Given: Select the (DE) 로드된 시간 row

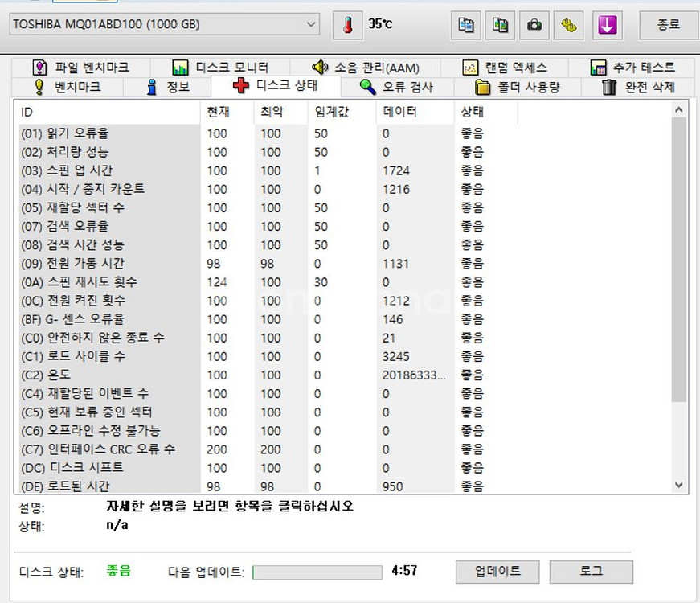Looking at the screenshot, I should pyautogui.click(x=268, y=486).
